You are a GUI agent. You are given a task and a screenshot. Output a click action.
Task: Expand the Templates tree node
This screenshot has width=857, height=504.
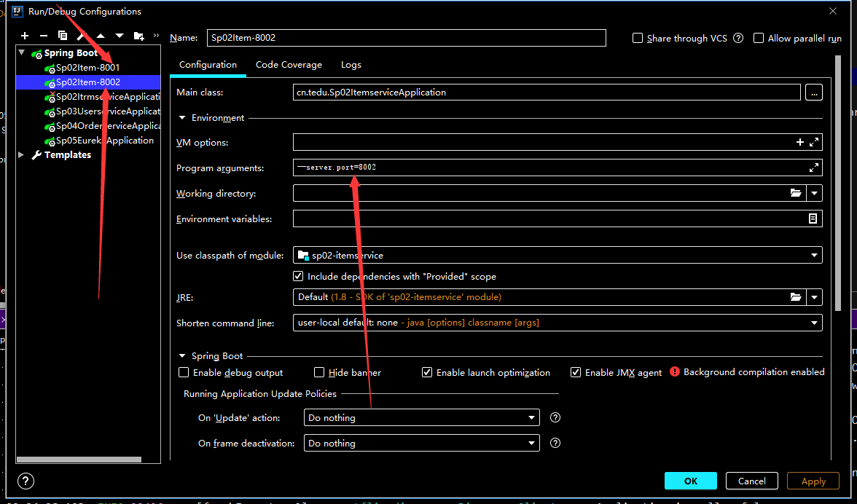[21, 155]
